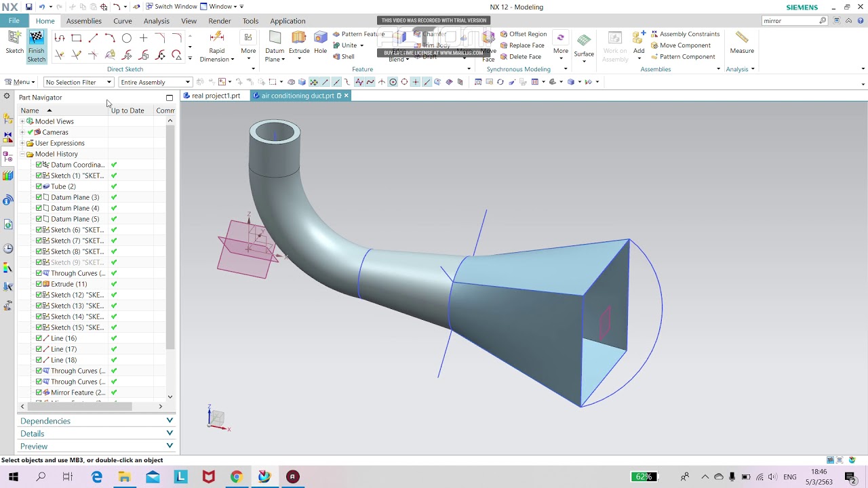
Task: Click the Assembly Constraints command
Action: click(685, 34)
